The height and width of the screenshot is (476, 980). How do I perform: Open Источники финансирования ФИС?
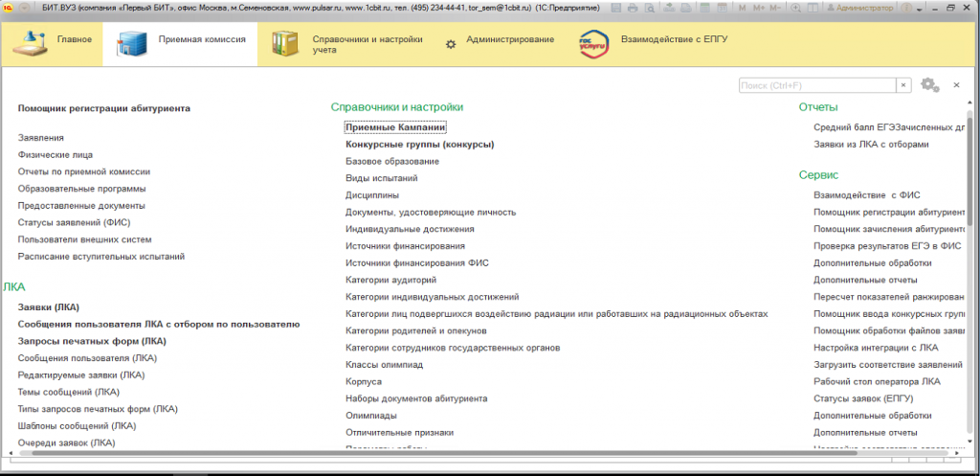(x=417, y=262)
